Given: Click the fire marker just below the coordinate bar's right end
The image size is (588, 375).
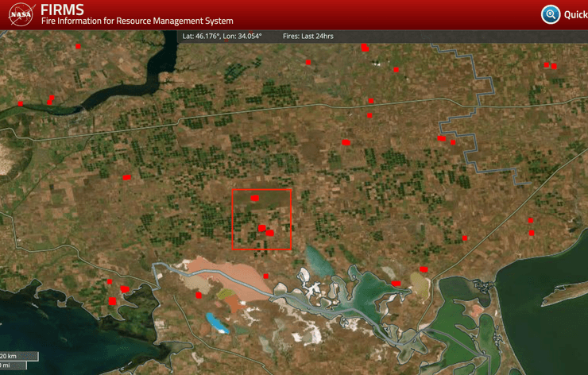Looking at the screenshot, I should click(365, 48).
